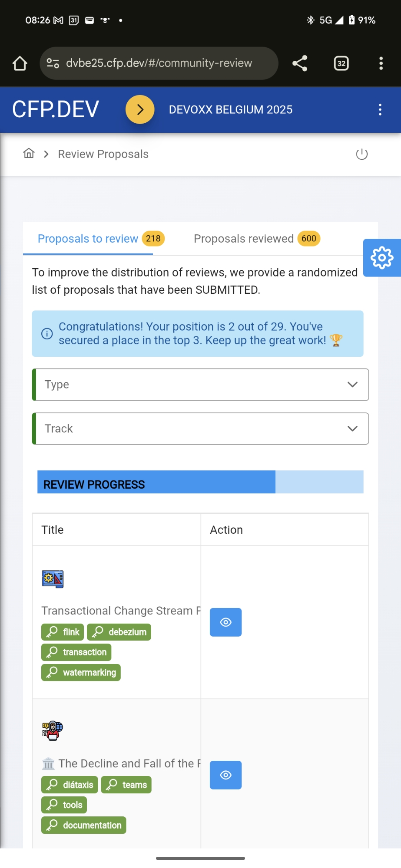
Task: Click the Review Progress bar
Action: 200,482
